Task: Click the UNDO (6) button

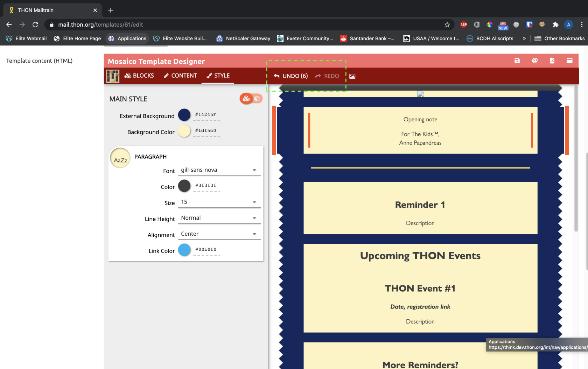Action: 291,76
